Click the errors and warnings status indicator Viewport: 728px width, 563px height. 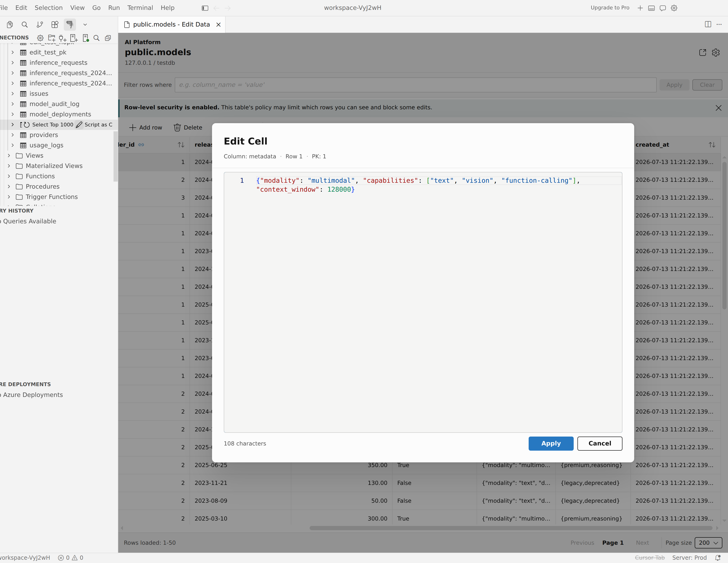point(71,558)
